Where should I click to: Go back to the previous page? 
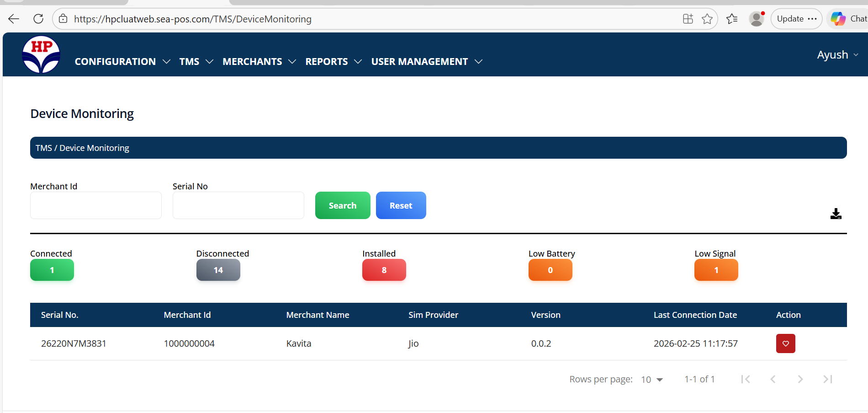coord(14,19)
